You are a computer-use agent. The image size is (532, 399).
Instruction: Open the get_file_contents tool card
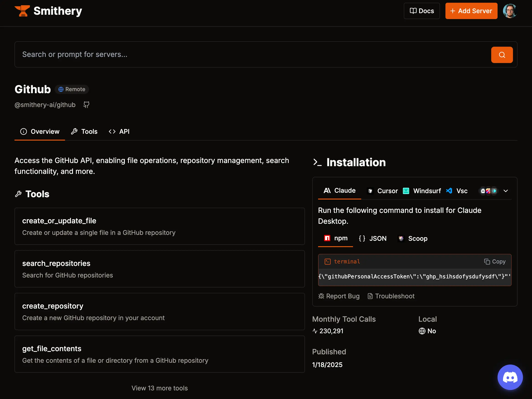(160, 354)
